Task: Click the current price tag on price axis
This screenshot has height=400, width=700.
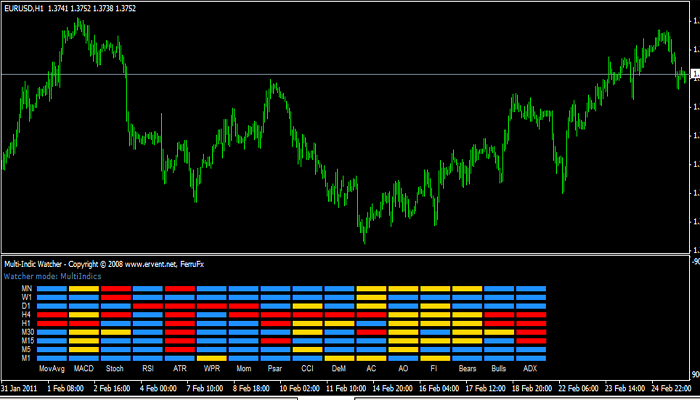Action: point(689,75)
